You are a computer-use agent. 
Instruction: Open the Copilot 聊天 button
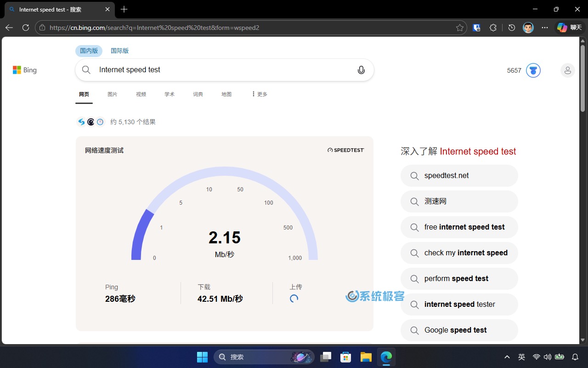(x=570, y=28)
